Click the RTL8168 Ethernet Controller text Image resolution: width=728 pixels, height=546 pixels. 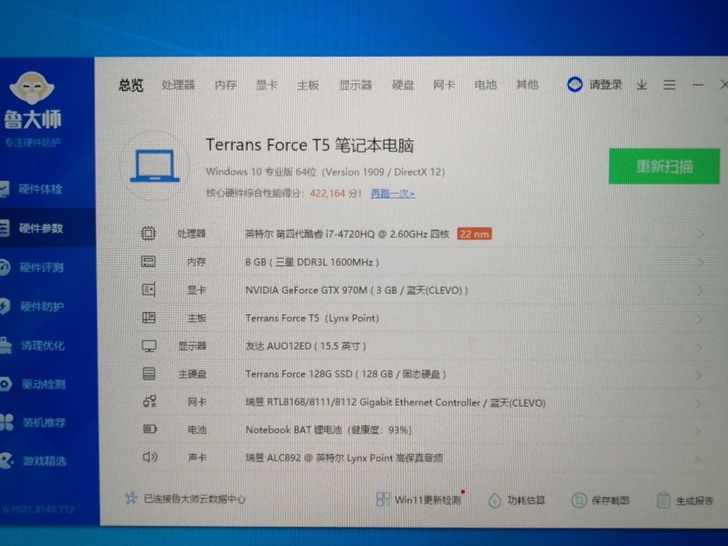[395, 403]
